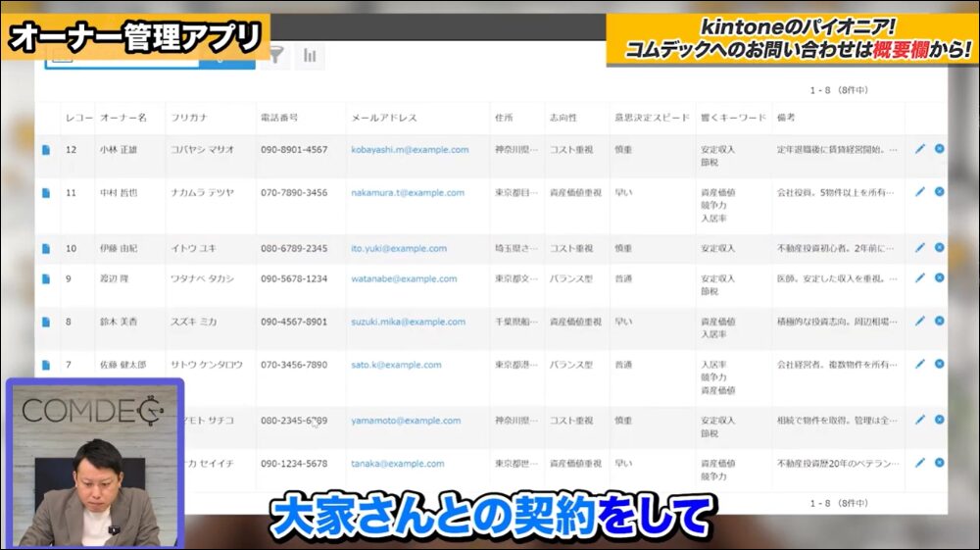Delete the tanaka@example.com record

[940, 463]
